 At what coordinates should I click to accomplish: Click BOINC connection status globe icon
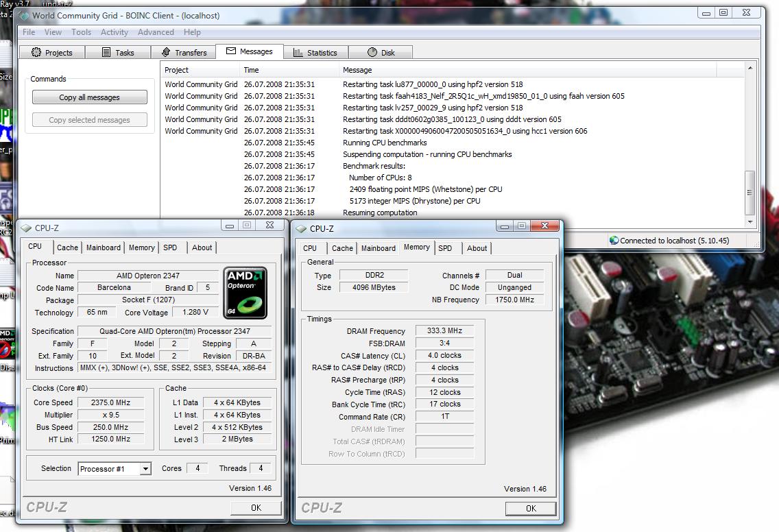614,241
